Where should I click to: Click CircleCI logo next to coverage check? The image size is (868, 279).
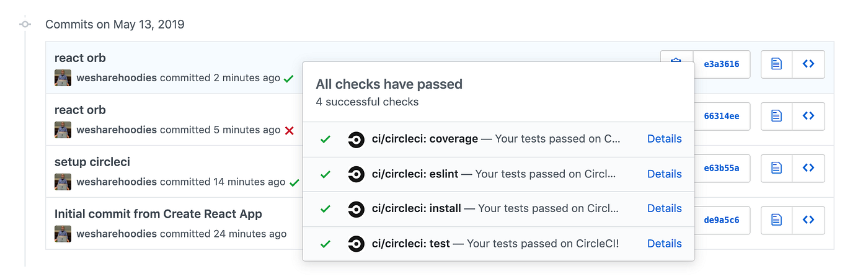click(x=356, y=139)
